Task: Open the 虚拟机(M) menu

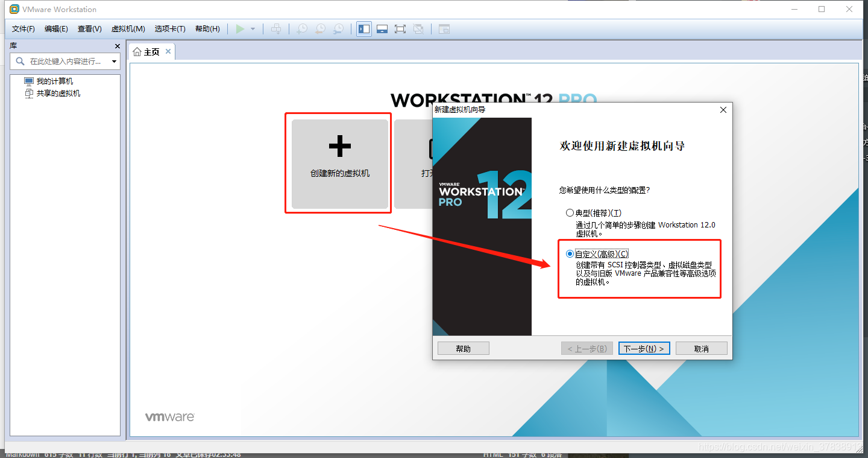Action: (128, 29)
